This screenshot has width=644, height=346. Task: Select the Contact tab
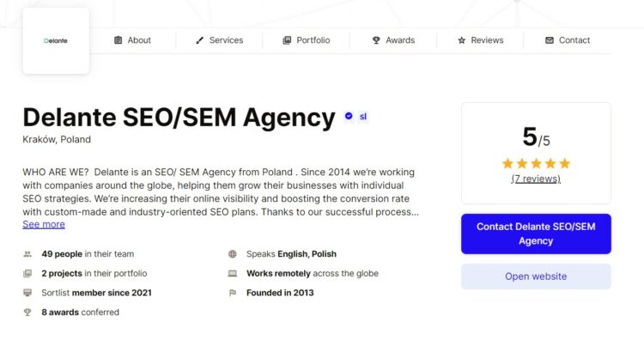click(568, 40)
